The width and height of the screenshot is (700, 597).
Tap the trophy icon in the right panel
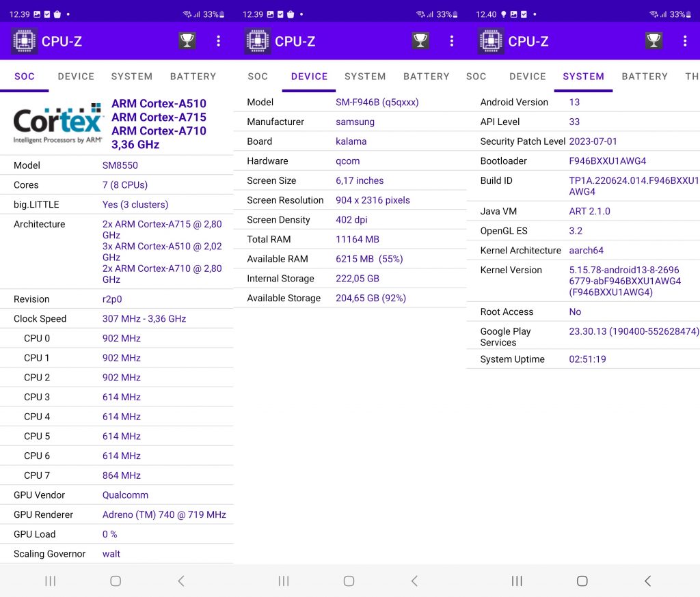point(654,41)
